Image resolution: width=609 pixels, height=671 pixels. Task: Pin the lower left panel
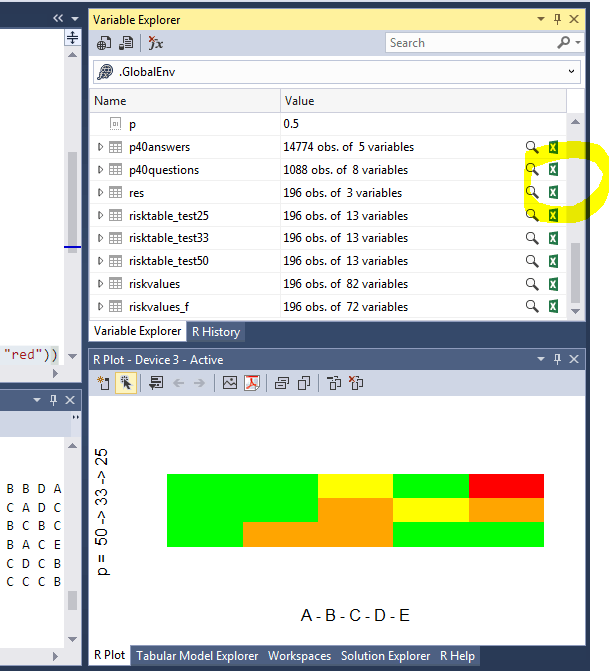[53, 400]
